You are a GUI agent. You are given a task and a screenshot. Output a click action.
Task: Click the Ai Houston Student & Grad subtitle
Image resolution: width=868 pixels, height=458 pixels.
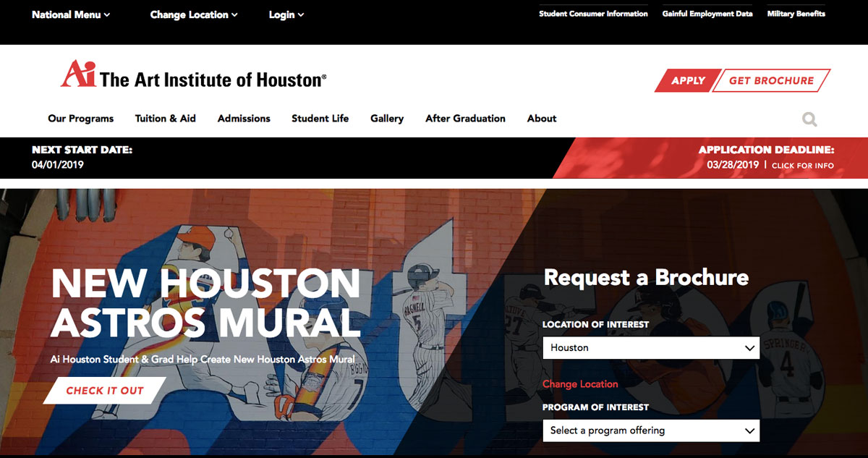(203, 360)
